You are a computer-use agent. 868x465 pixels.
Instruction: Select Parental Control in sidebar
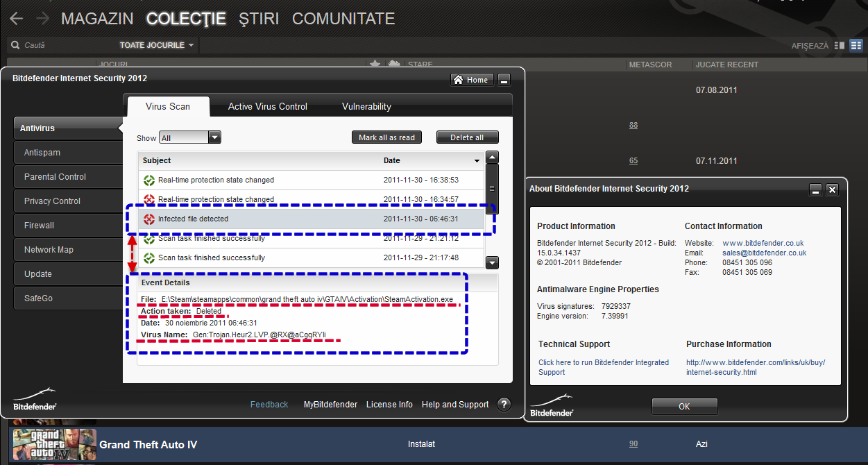[x=68, y=177]
